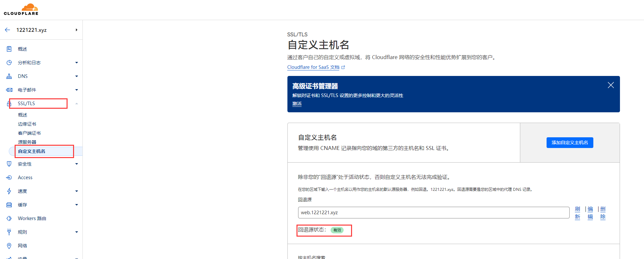Expand the 规则 sidebar section
The image size is (644, 259).
[77, 232]
